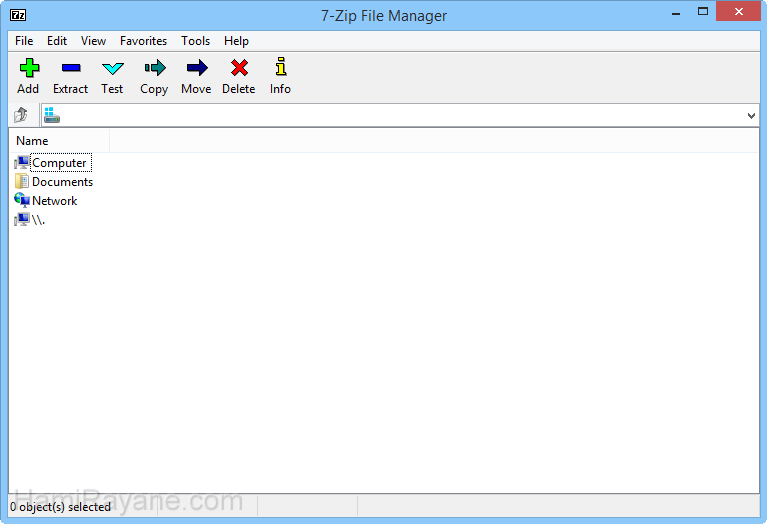Click the Copy arrow icon

pos(155,68)
